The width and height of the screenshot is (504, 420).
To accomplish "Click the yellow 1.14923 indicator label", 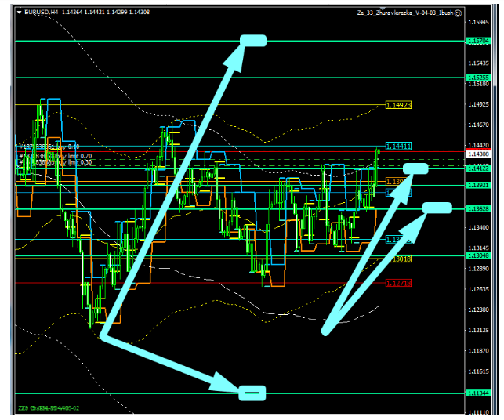I will click(398, 104).
